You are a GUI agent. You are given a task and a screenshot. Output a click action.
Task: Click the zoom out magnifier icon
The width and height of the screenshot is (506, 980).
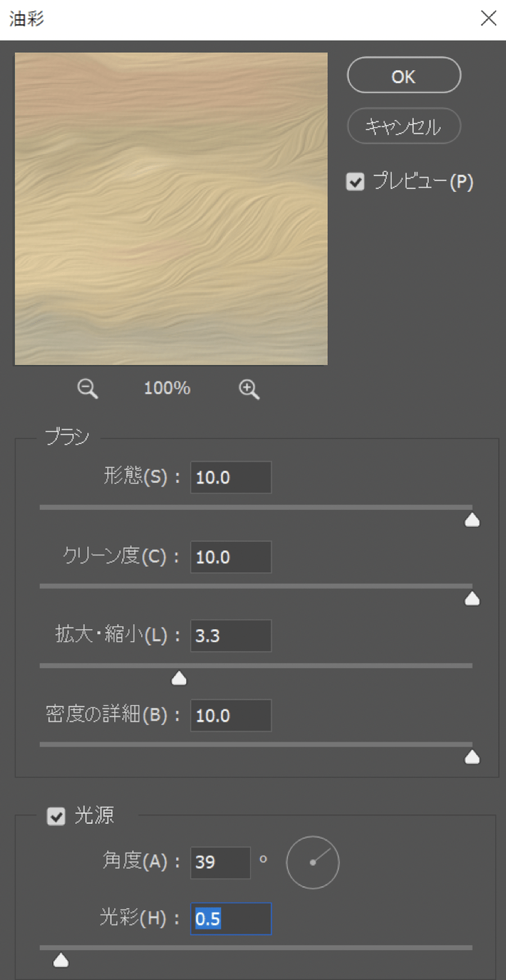click(88, 389)
